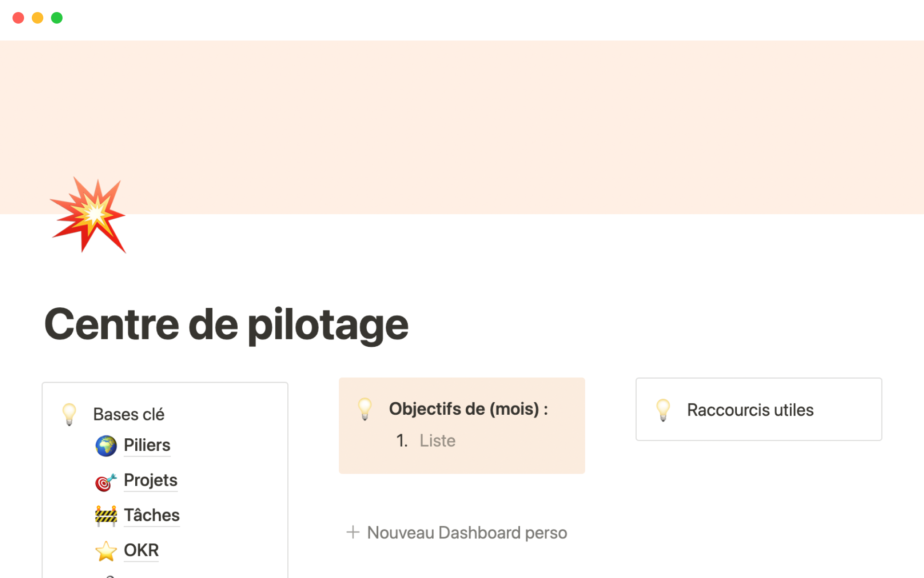Click the star icon beside OKR
This screenshot has height=578, width=924.
click(106, 551)
